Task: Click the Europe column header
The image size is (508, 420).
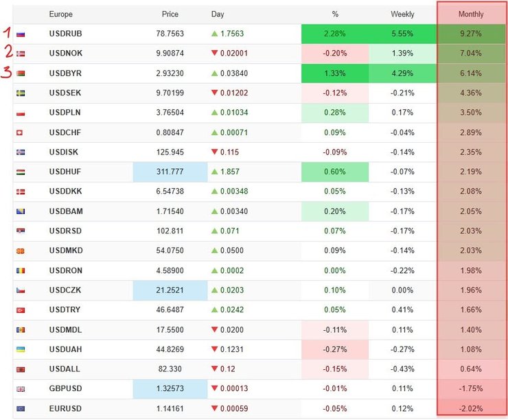Action: pos(61,14)
